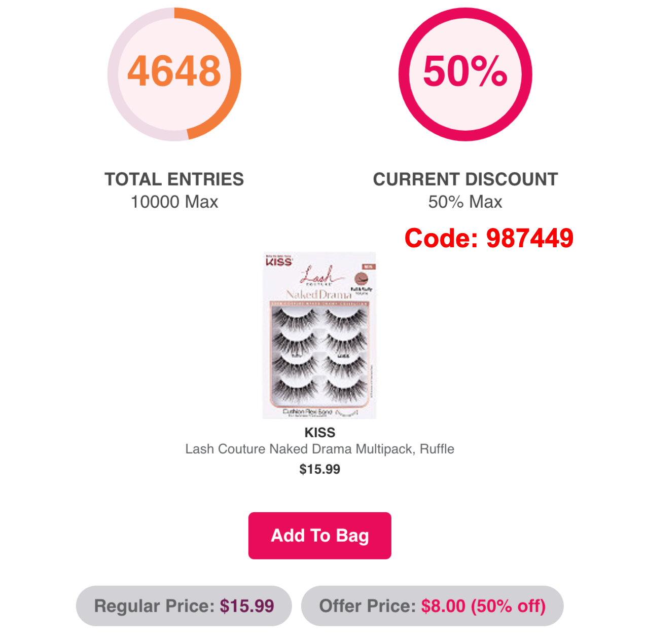645x644 pixels.
Task: Click the Add To Bag button
Action: point(319,536)
